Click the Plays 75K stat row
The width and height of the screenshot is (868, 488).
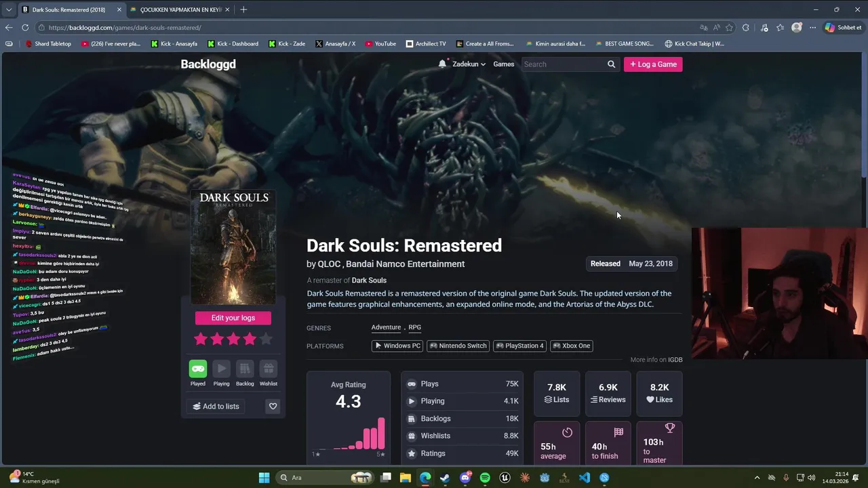[462, 384]
